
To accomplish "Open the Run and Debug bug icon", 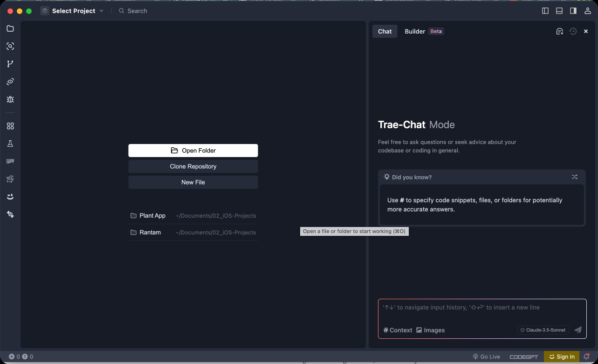I will [10, 99].
